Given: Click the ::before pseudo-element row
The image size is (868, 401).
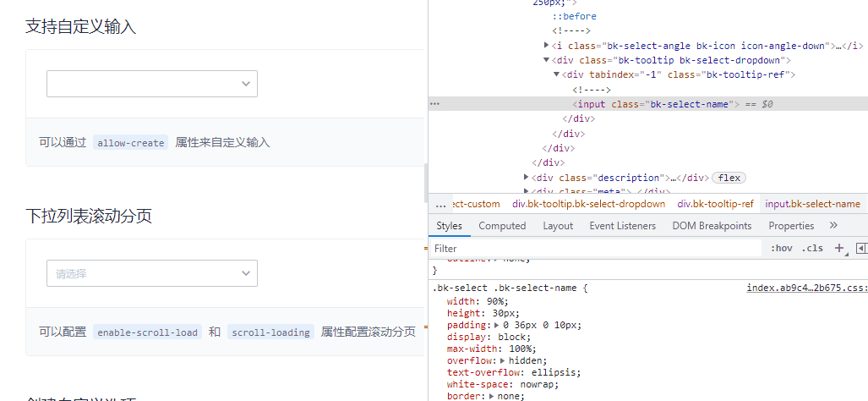Looking at the screenshot, I should tap(574, 17).
